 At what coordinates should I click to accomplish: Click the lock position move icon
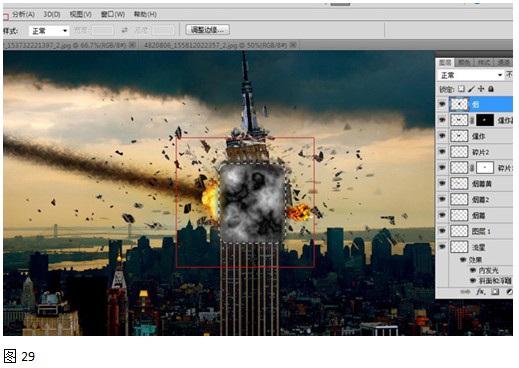(x=481, y=89)
